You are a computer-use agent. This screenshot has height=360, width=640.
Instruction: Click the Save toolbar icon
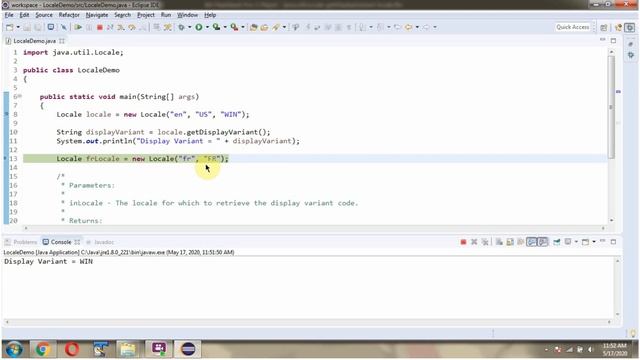tap(27, 27)
